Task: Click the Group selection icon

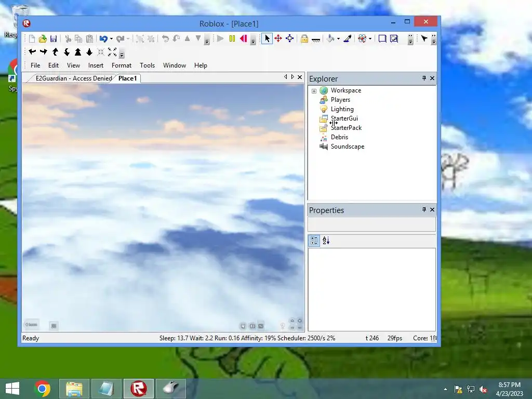Action: pos(139,38)
